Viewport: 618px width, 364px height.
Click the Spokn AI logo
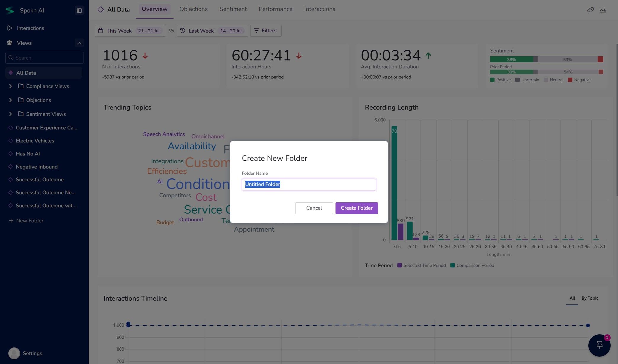(x=10, y=10)
